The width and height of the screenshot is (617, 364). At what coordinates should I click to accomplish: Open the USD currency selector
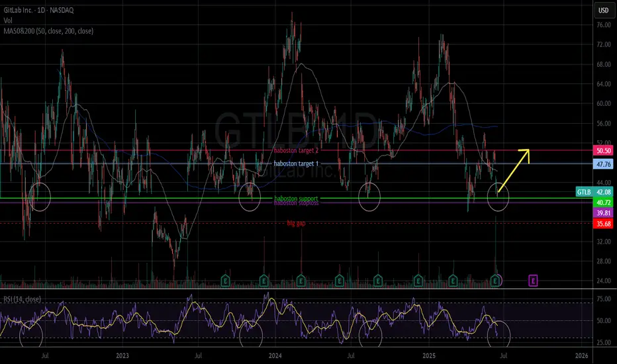(604, 10)
